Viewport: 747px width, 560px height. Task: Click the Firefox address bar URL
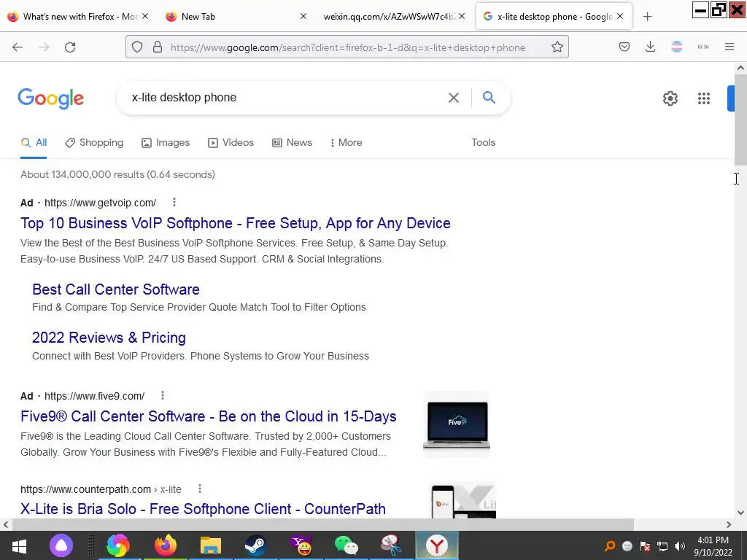point(347,47)
